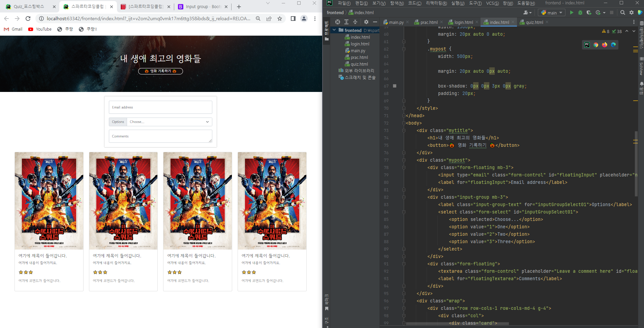Hide the Project panel with minus icon
Viewport: 644px width, 328px height.
pyautogui.click(x=375, y=22)
